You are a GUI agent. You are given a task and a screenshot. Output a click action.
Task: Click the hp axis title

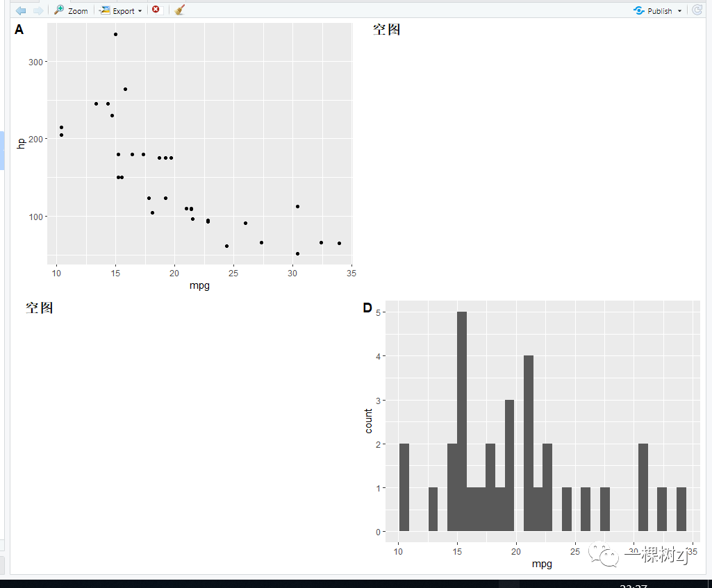(20, 144)
